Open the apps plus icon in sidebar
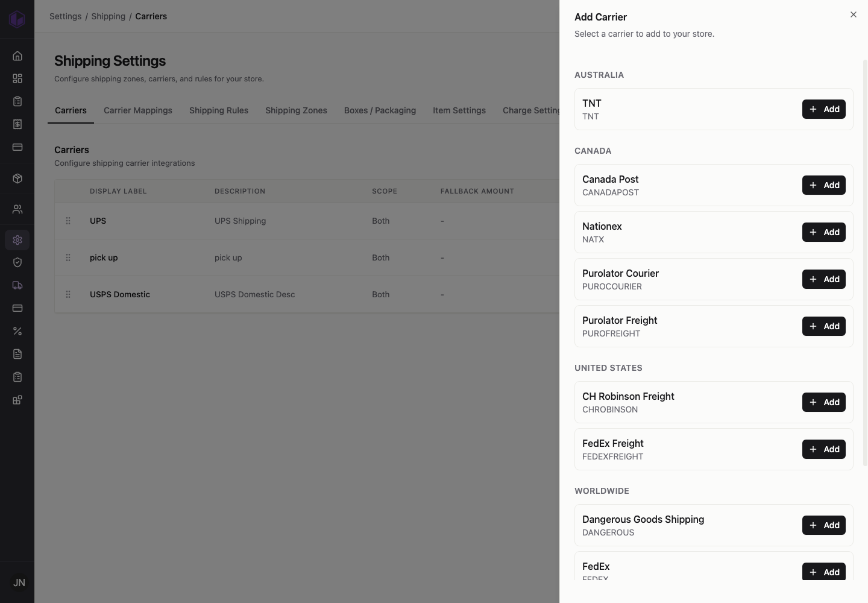Image resolution: width=868 pixels, height=603 pixels. 17,400
